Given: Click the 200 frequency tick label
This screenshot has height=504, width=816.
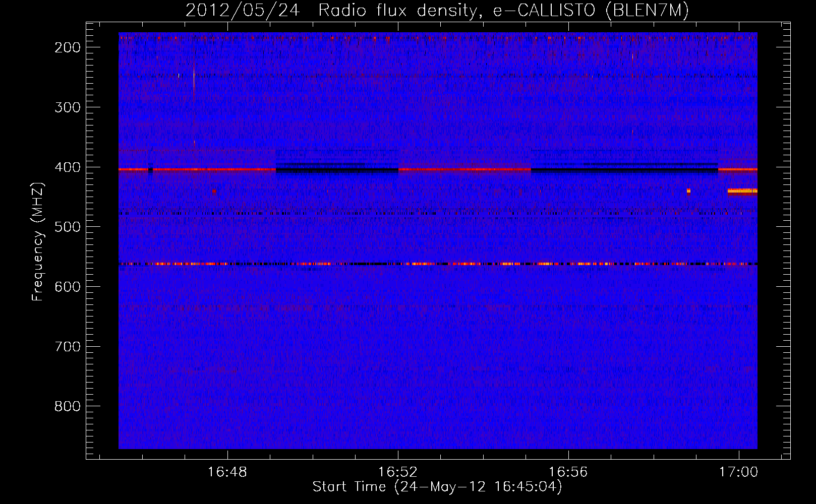Looking at the screenshot, I should pos(68,47).
